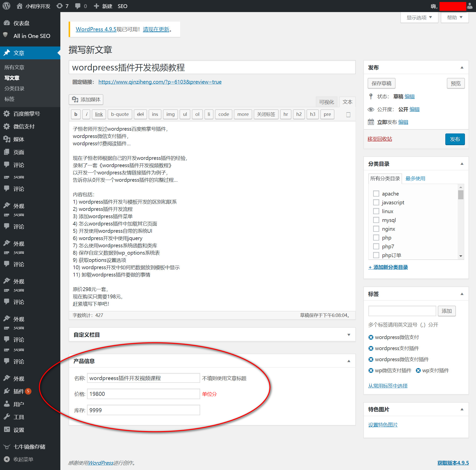The image size is (476, 470).
Task: Switch to 文本 text editor tab
Action: click(x=348, y=102)
